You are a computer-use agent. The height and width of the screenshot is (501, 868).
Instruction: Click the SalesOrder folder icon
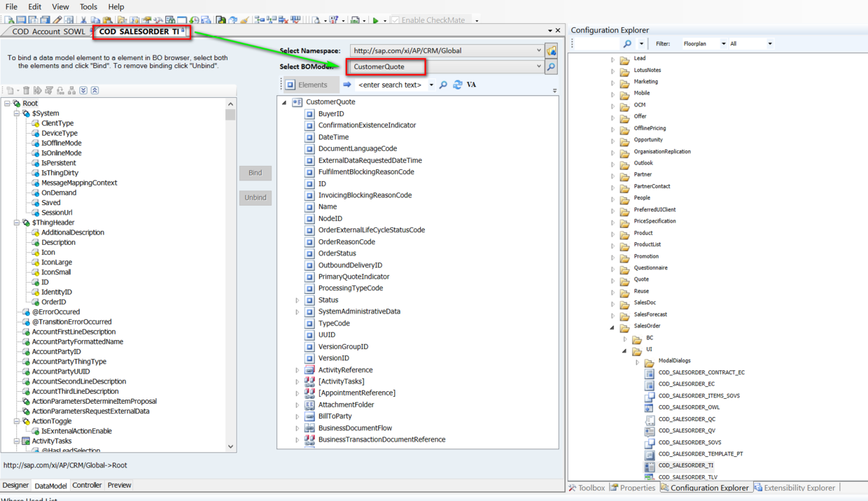tap(624, 327)
